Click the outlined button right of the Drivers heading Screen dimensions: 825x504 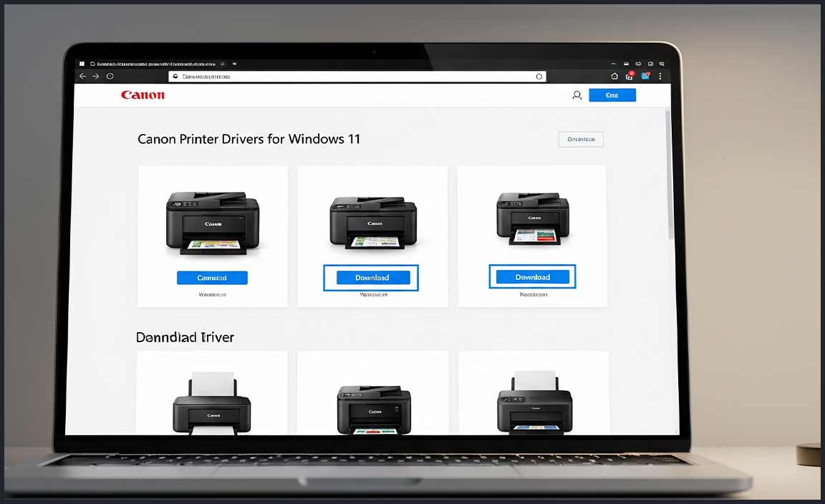pyautogui.click(x=581, y=140)
